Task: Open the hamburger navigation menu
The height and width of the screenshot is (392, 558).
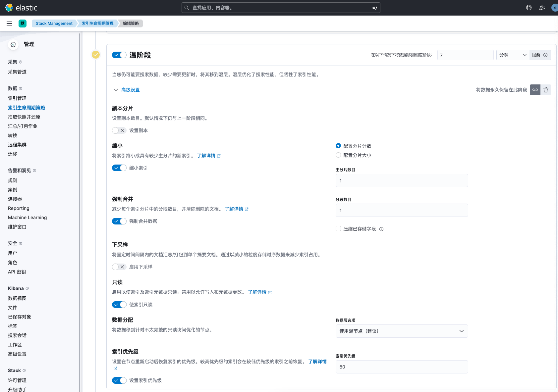Action: 9,24
